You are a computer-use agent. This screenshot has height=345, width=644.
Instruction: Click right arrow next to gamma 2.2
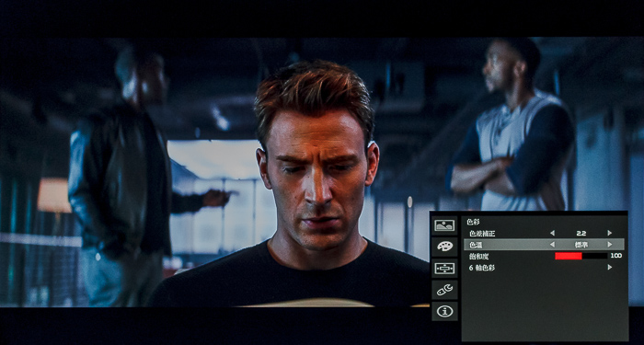pyautogui.click(x=610, y=233)
